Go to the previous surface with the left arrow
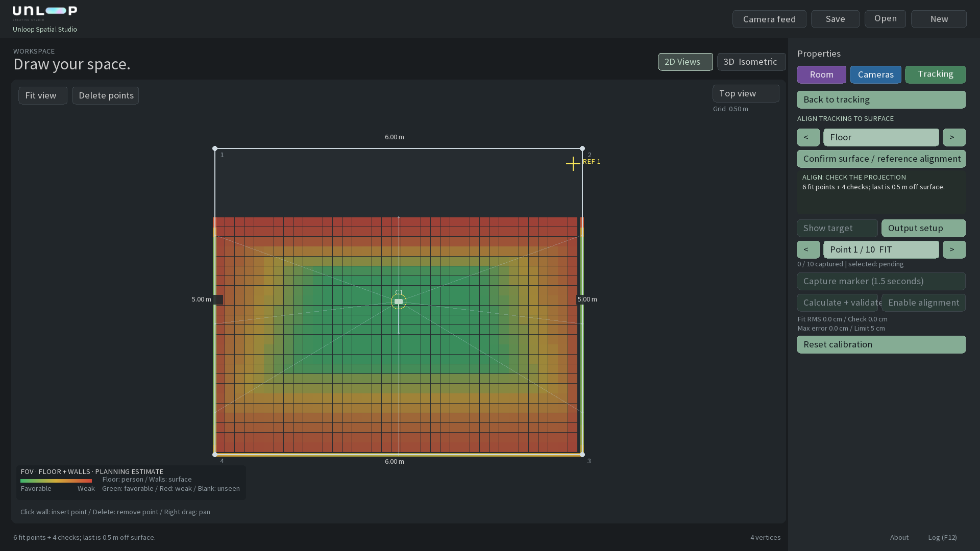980x551 pixels. (808, 137)
